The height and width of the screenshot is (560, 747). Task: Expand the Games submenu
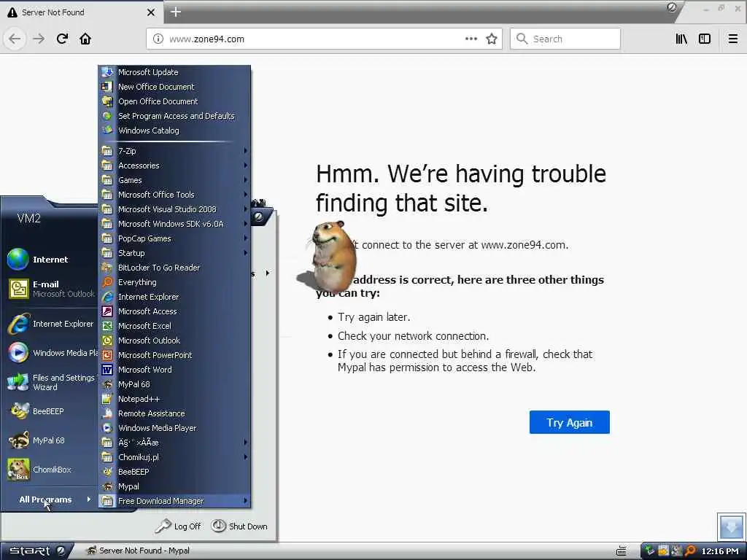(174, 180)
